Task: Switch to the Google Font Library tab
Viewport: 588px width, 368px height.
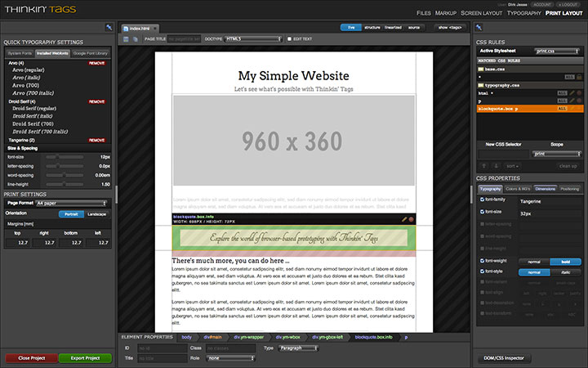Action: pos(91,53)
